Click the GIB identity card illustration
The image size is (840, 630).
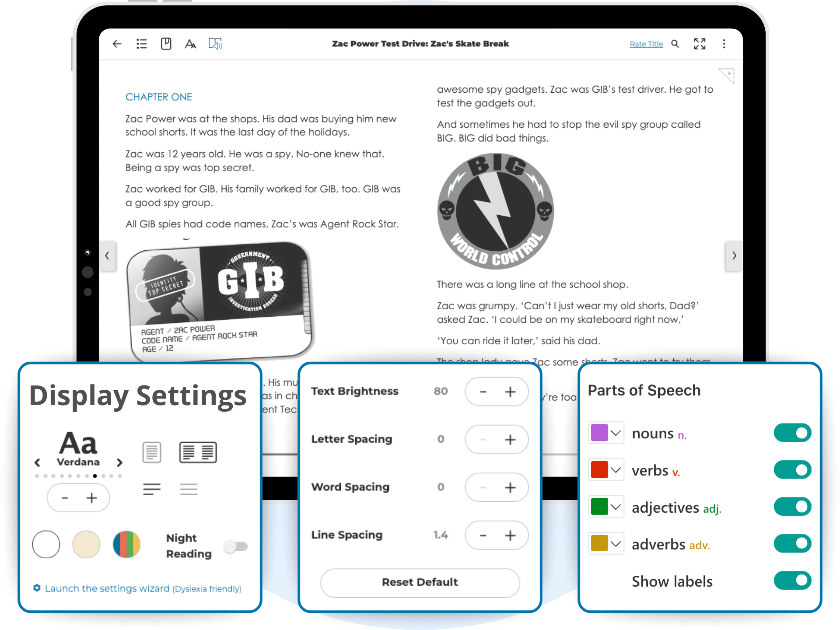click(220, 302)
